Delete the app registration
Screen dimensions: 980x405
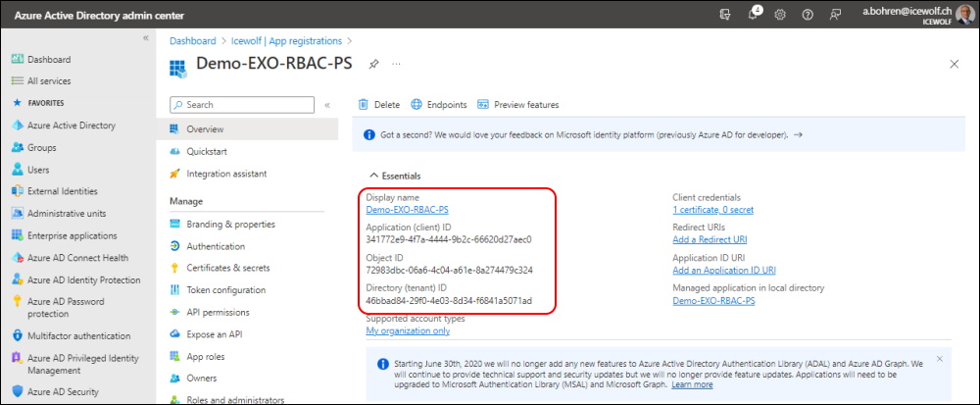click(x=379, y=104)
